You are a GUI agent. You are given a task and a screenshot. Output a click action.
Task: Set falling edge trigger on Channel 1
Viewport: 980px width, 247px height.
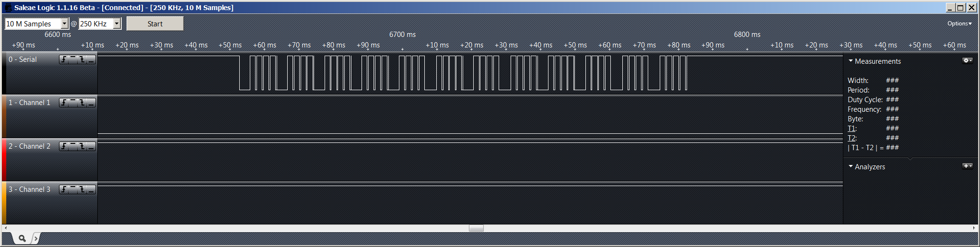coord(82,103)
